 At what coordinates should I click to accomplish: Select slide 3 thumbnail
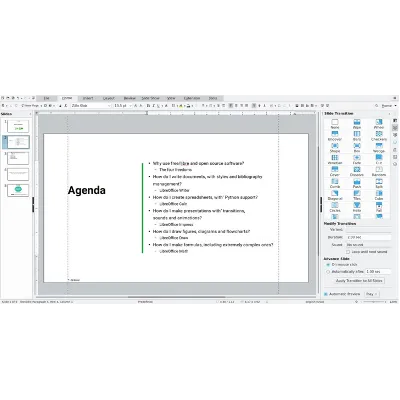18,158
